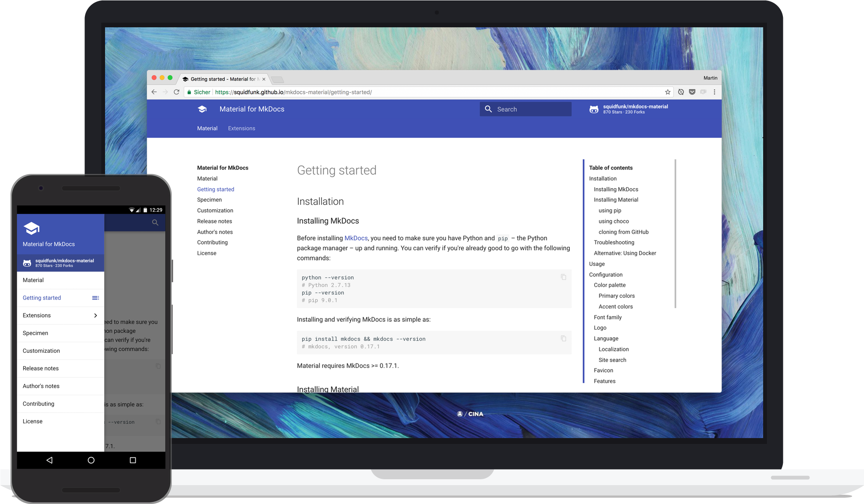
Task: Open search via magnifier icon on the phone
Action: pos(155,223)
